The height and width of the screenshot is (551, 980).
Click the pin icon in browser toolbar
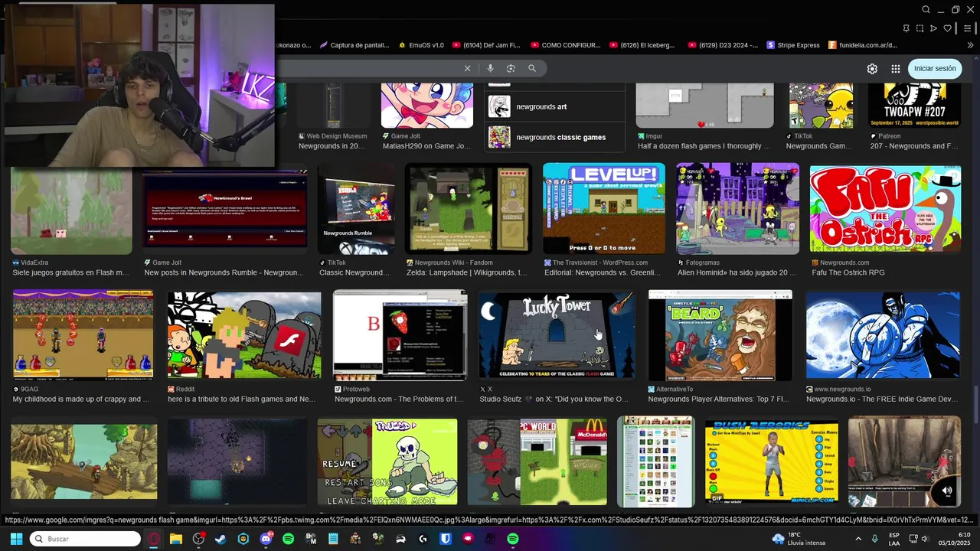pyautogui.click(x=906, y=28)
